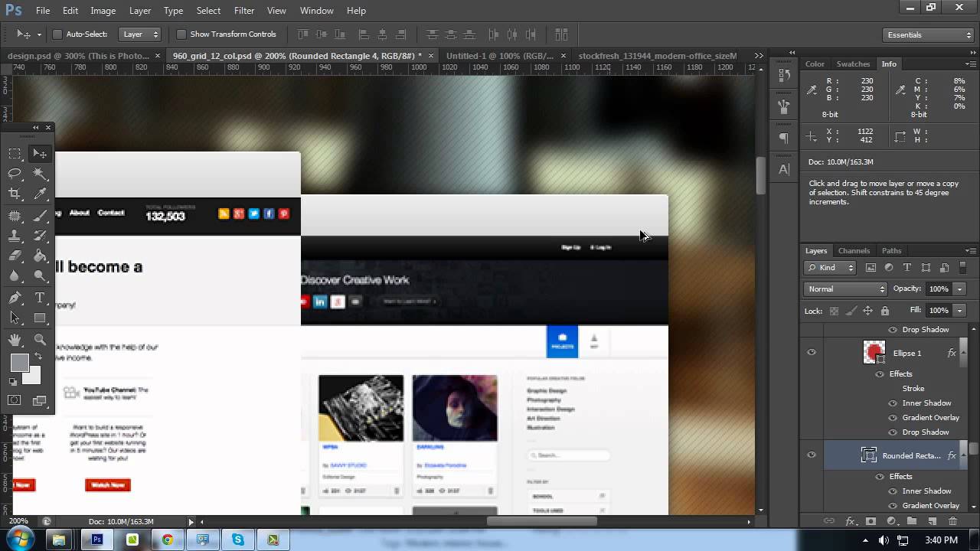
Task: Switch to the Untitled-1 document tab
Action: 499,56
